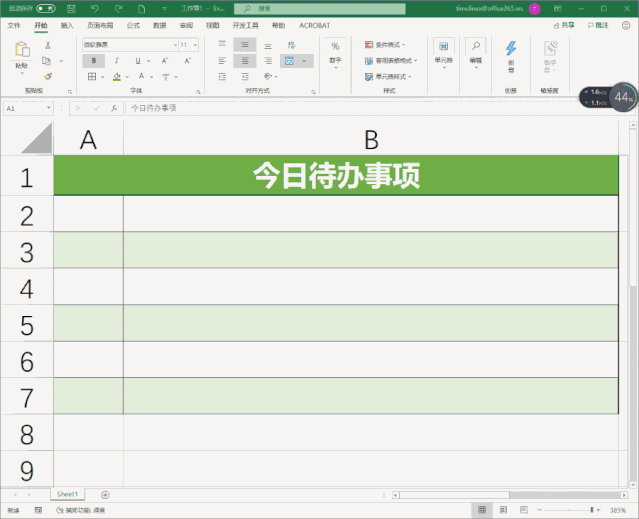Click the Cut scissors icon
This screenshot has width=639, height=519.
(48, 45)
